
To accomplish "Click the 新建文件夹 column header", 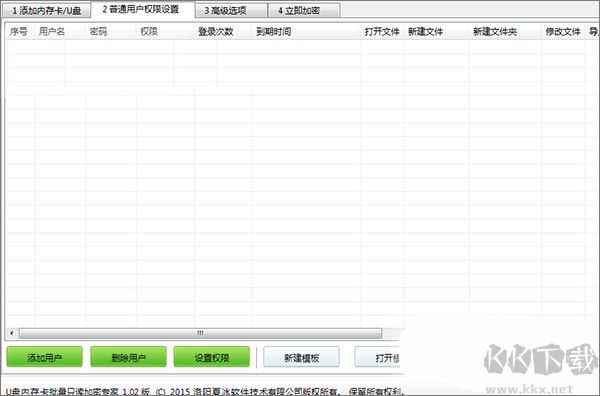I will click(505, 31).
